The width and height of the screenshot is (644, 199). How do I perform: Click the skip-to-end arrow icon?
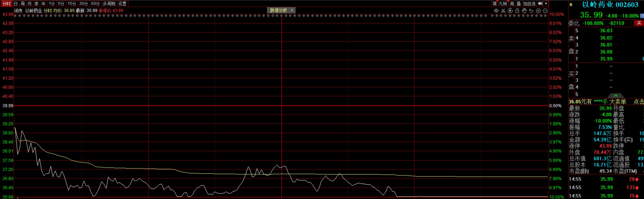540,3
